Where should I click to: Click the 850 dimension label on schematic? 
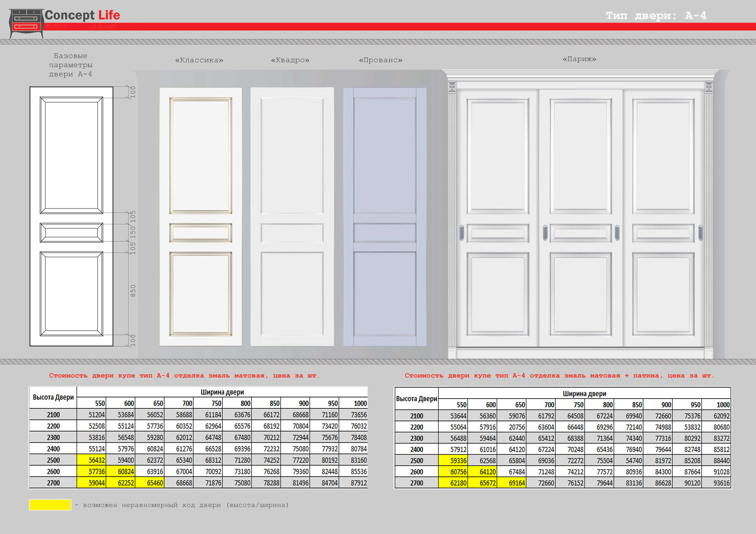pos(133,290)
